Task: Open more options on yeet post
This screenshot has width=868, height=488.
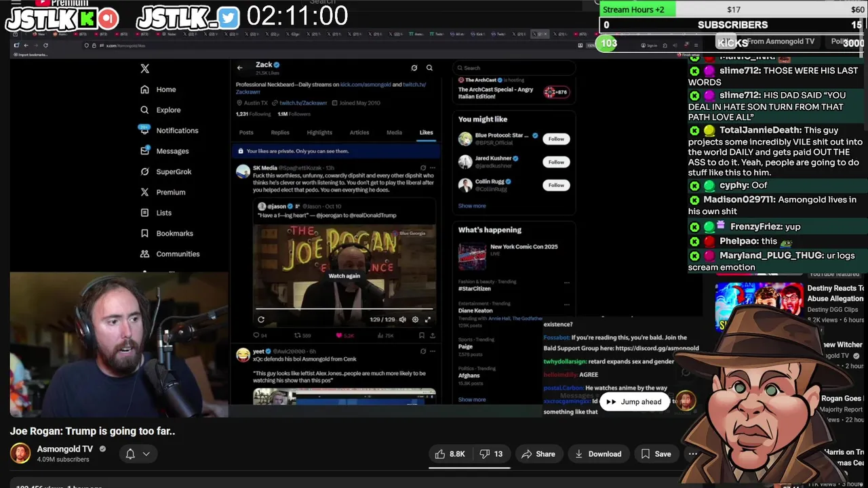Action: [x=433, y=351]
